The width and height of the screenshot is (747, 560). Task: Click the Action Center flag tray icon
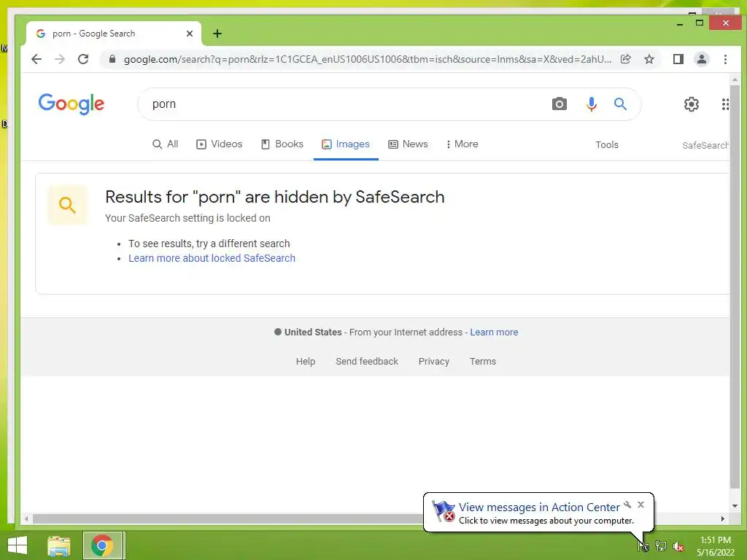coord(643,546)
